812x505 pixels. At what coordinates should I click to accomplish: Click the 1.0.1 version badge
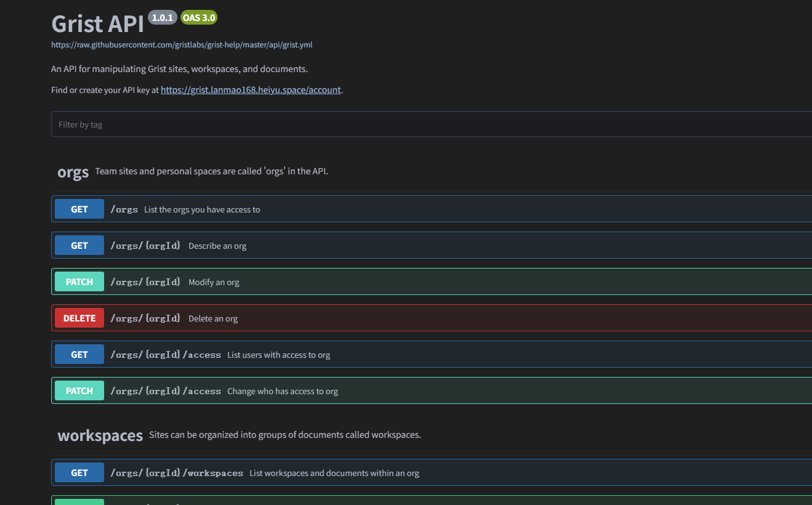(163, 18)
